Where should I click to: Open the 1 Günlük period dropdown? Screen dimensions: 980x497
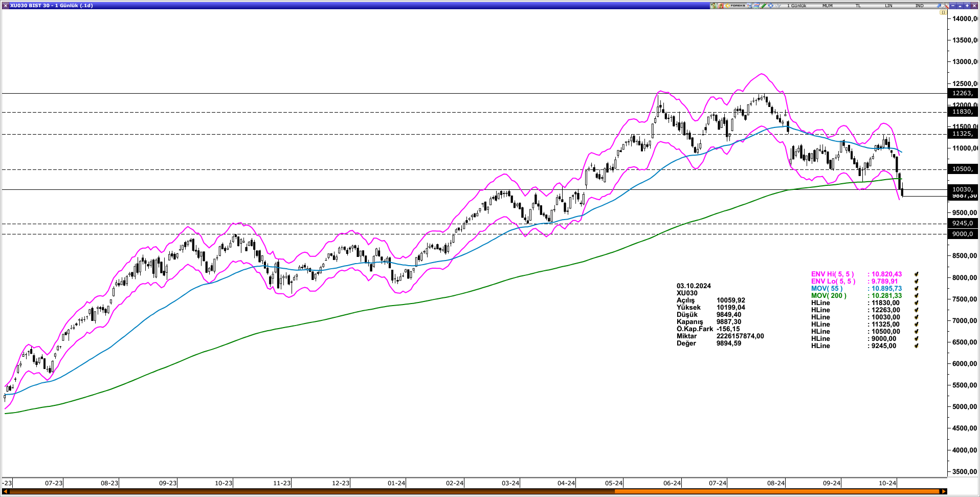pyautogui.click(x=796, y=6)
